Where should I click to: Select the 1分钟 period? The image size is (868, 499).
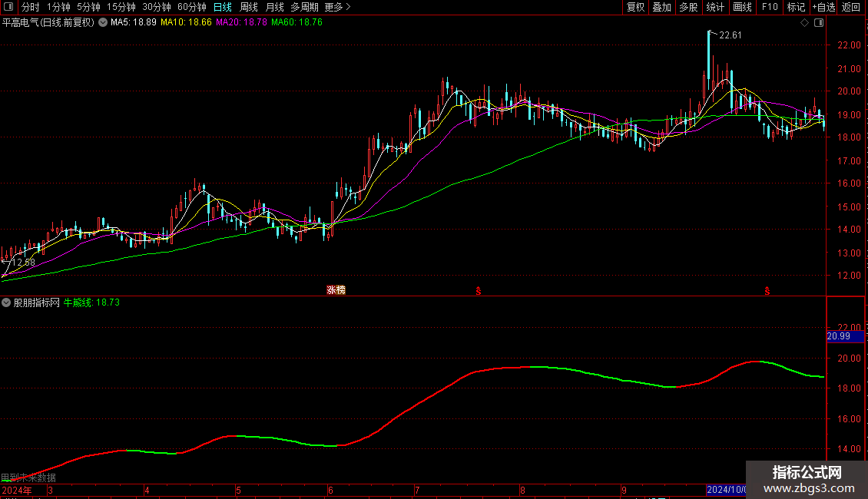[58, 7]
